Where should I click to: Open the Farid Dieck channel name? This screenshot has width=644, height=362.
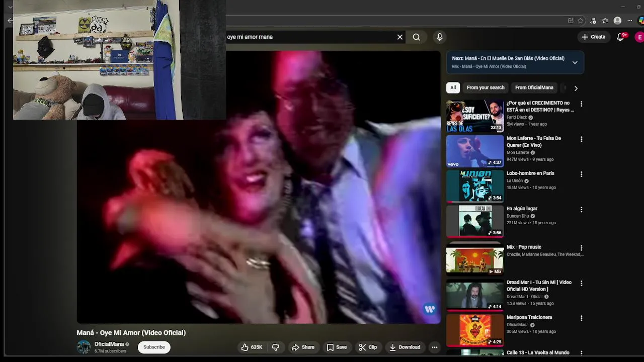pyautogui.click(x=517, y=117)
